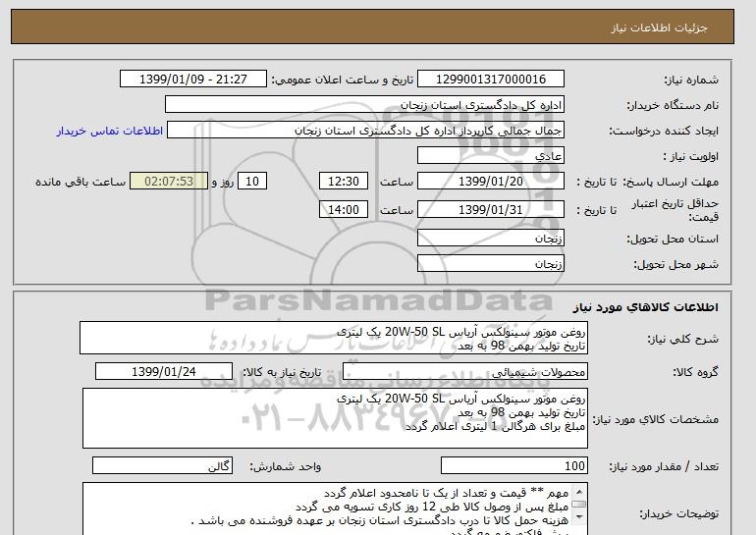Click the requester field جمال جمالی کارپرداز

[365, 131]
